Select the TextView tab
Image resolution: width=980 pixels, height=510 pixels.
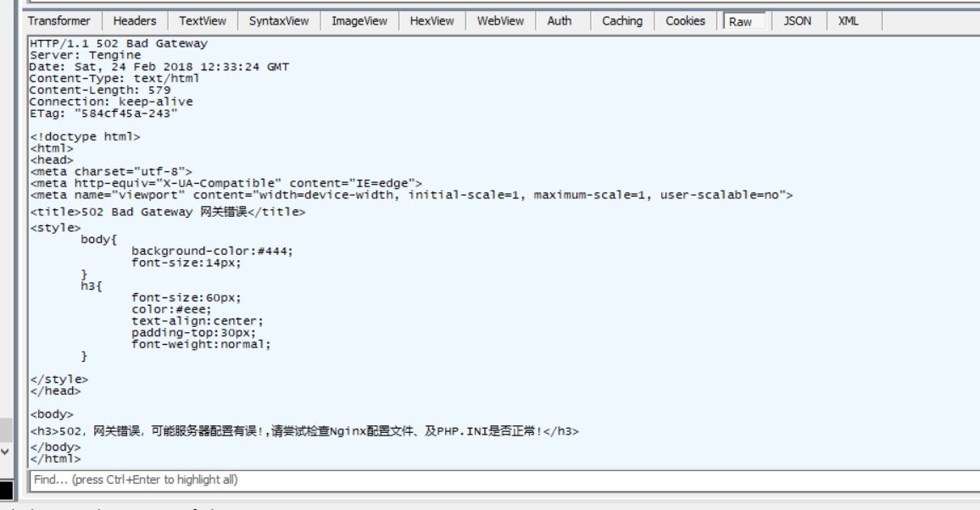pos(203,21)
